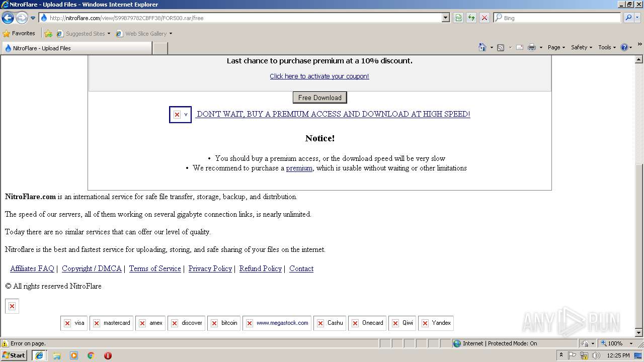Image resolution: width=644 pixels, height=362 pixels.
Task: Click the Cashu payment image
Action: tap(330, 323)
